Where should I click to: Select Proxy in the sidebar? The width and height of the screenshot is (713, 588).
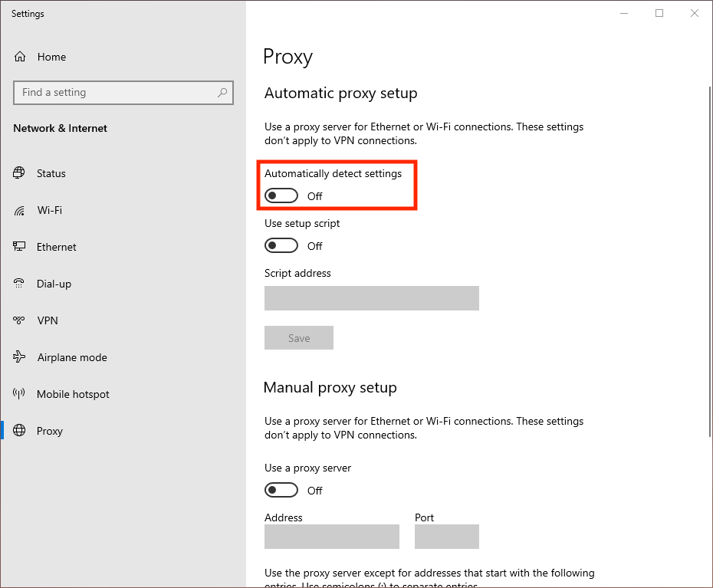tap(50, 431)
